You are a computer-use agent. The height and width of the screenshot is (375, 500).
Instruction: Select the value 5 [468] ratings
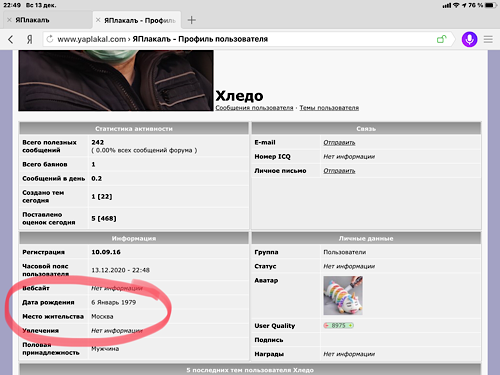pyautogui.click(x=104, y=219)
